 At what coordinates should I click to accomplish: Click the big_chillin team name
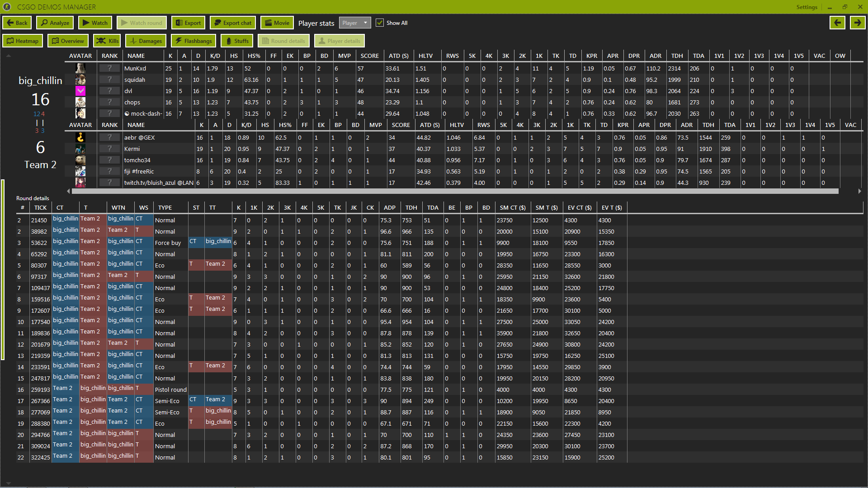40,80
